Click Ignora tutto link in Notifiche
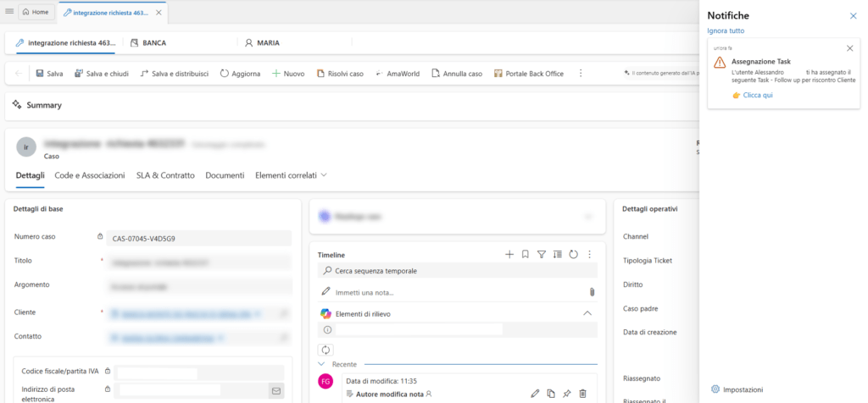Image resolution: width=868 pixels, height=403 pixels. (726, 31)
